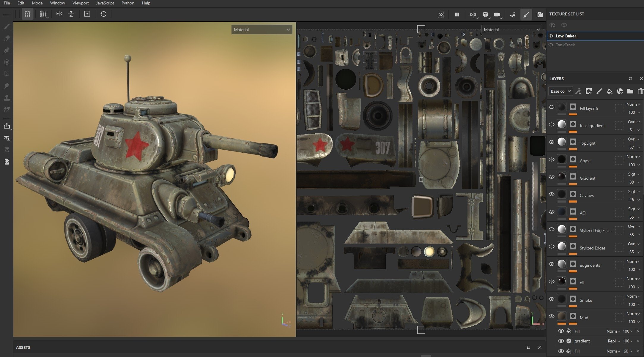Select the Smudge tool in left sidebar
Viewport: 644px width, 357px height.
[7, 86]
